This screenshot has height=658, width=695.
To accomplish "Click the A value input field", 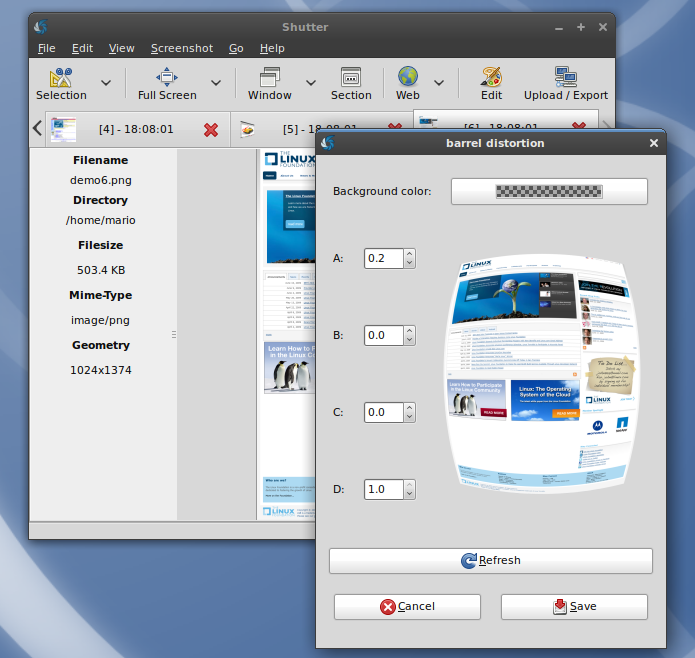I will (383, 259).
